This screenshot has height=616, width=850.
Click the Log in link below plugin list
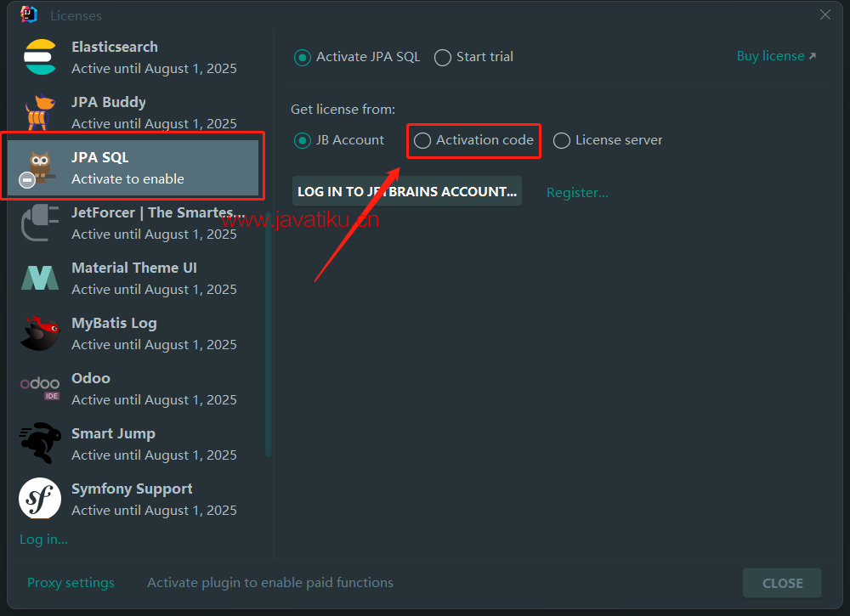43,540
